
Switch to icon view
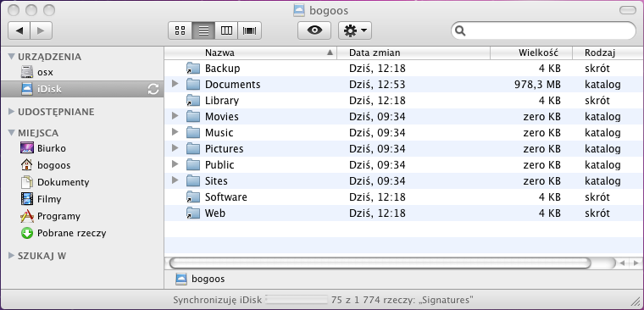(x=180, y=30)
